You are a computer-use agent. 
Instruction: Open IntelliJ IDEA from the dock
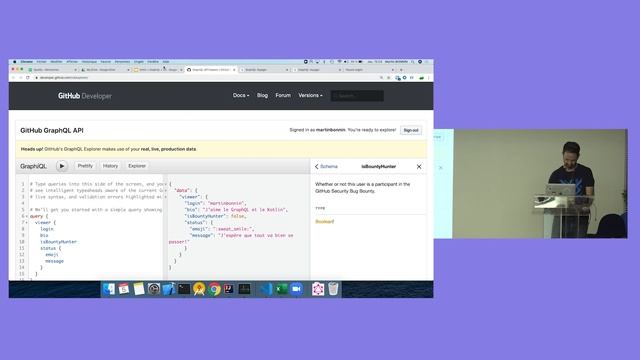[x=229, y=289]
